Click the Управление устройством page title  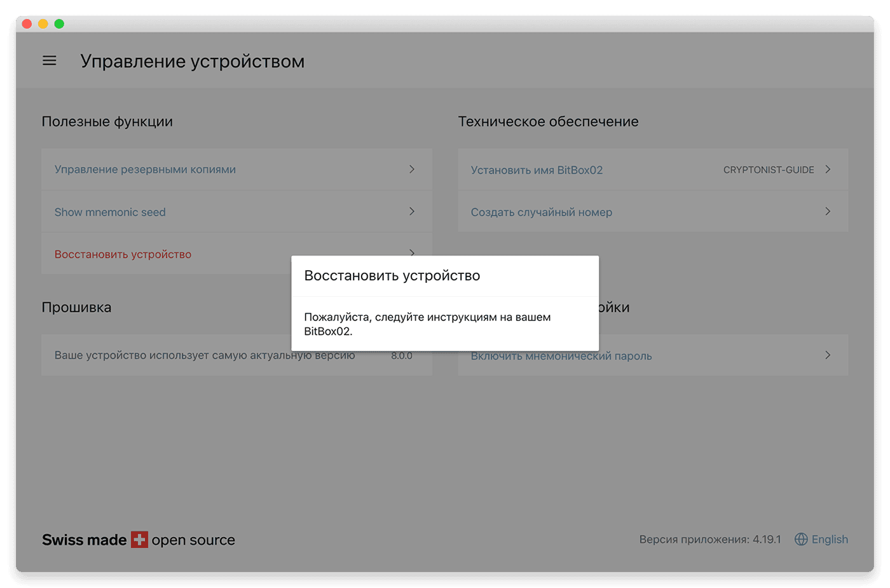tap(193, 61)
